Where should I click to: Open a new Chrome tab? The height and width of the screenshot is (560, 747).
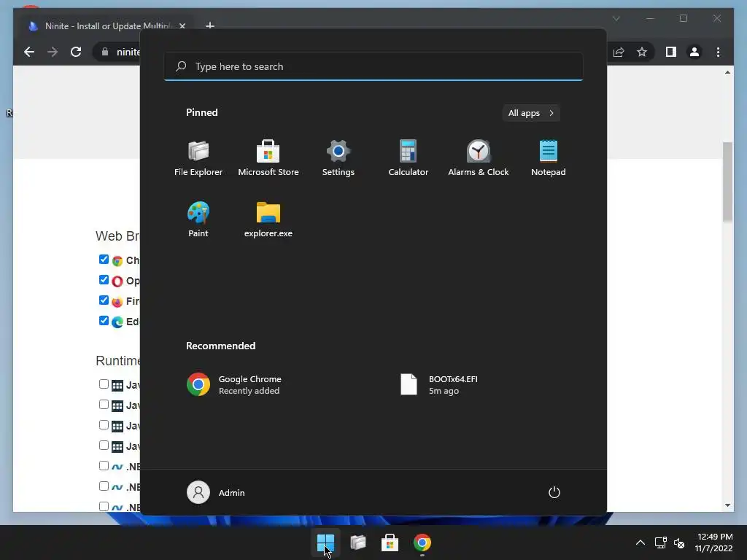[209, 26]
